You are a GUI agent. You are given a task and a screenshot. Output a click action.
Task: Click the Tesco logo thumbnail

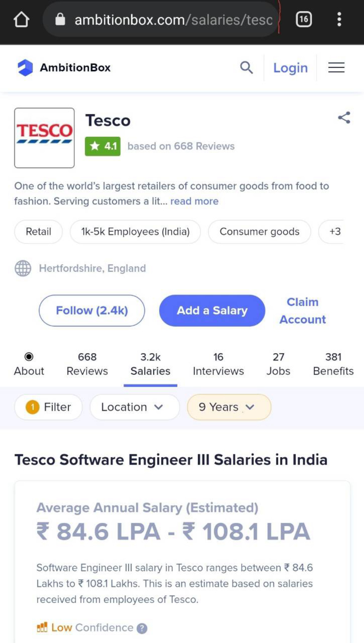(44, 138)
